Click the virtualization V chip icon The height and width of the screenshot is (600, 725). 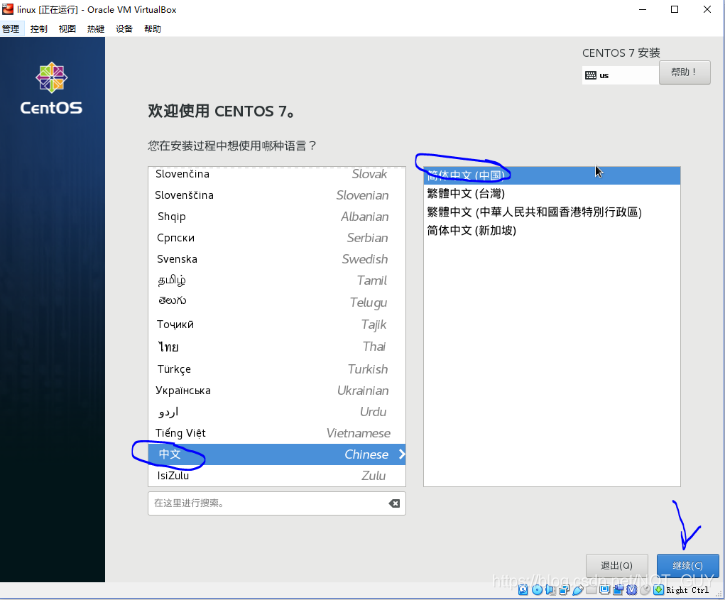click(632, 590)
